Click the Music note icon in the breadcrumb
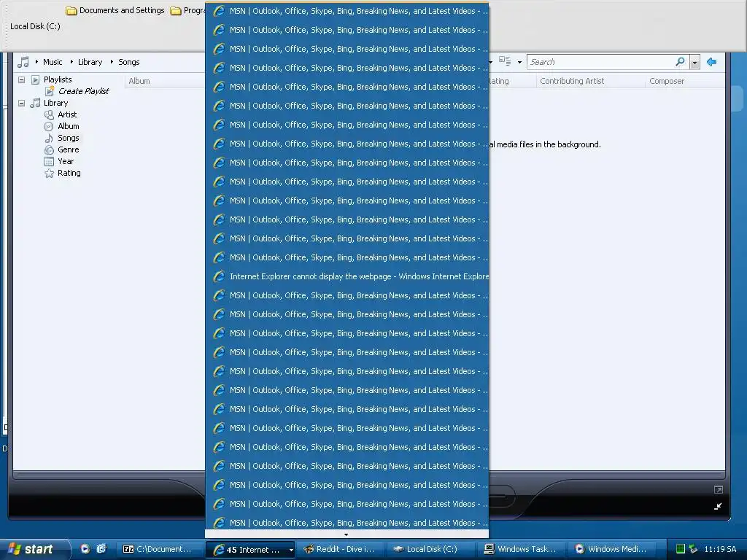 pos(23,62)
